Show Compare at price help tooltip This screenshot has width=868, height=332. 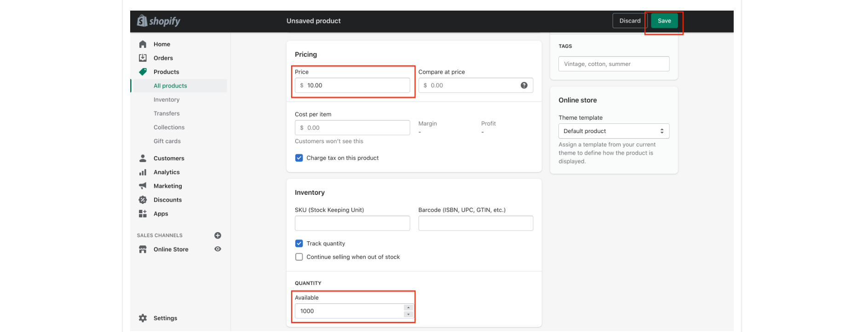tap(524, 85)
